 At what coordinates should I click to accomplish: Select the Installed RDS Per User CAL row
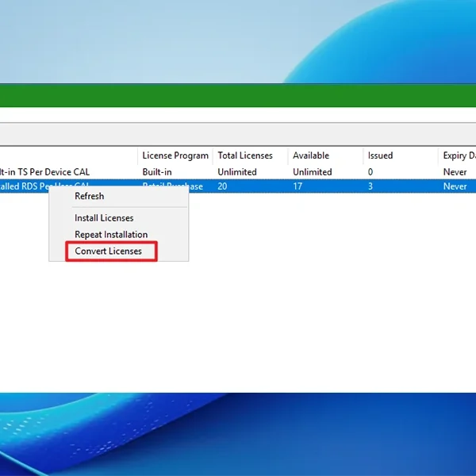click(24, 186)
